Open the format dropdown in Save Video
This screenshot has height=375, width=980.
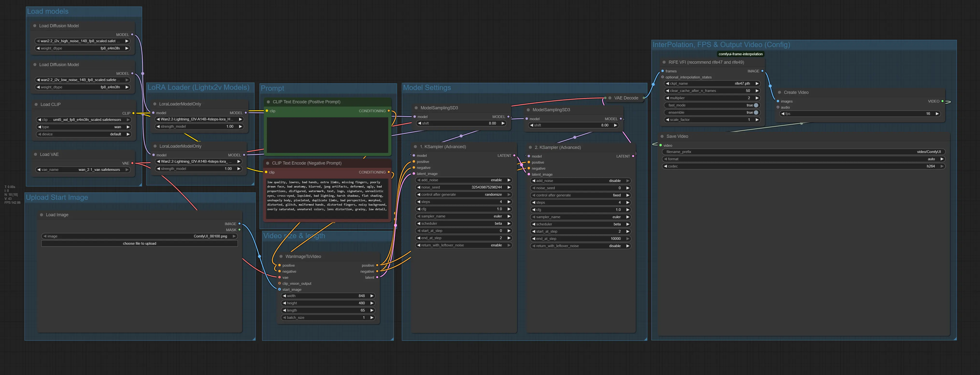[x=804, y=159]
